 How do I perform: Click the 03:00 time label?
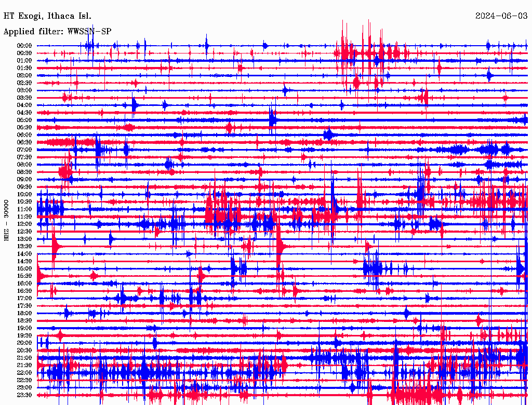coord(24,90)
